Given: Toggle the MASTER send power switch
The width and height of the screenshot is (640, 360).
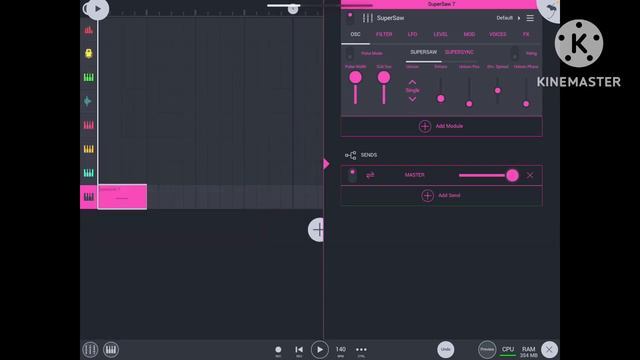Looking at the screenshot, I should [x=352, y=175].
